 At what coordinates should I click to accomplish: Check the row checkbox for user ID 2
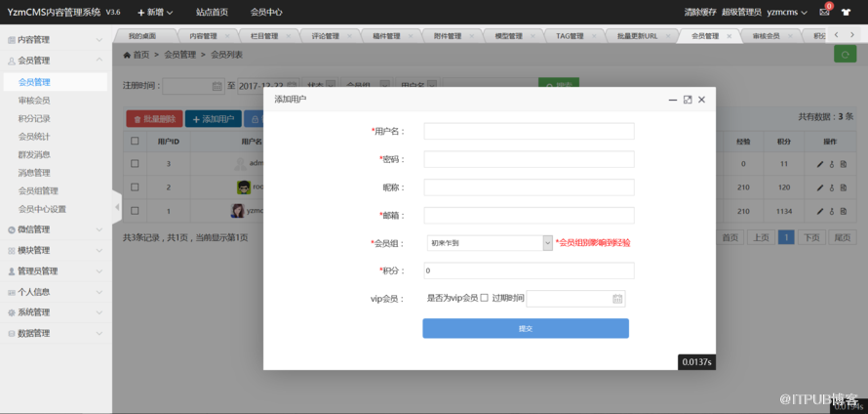coord(135,187)
